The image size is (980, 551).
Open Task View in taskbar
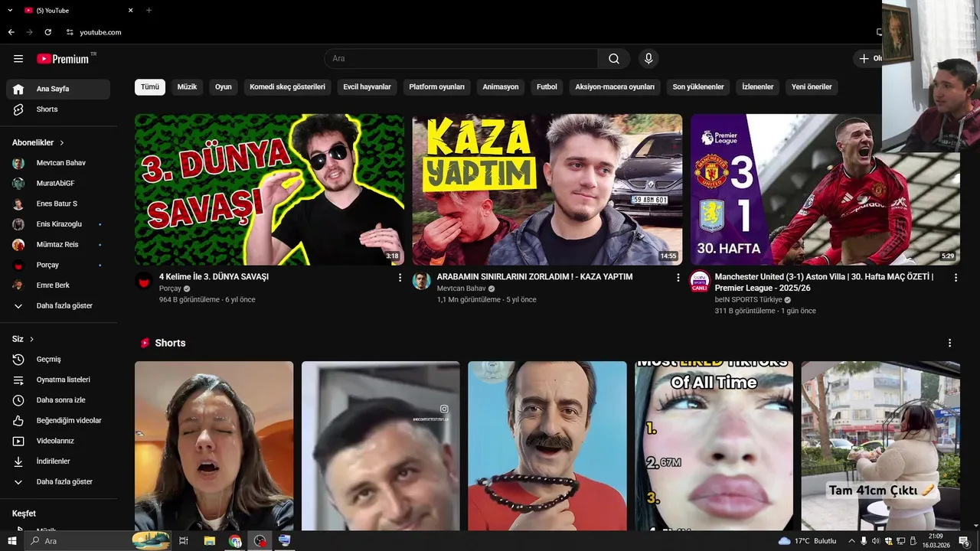(183, 541)
